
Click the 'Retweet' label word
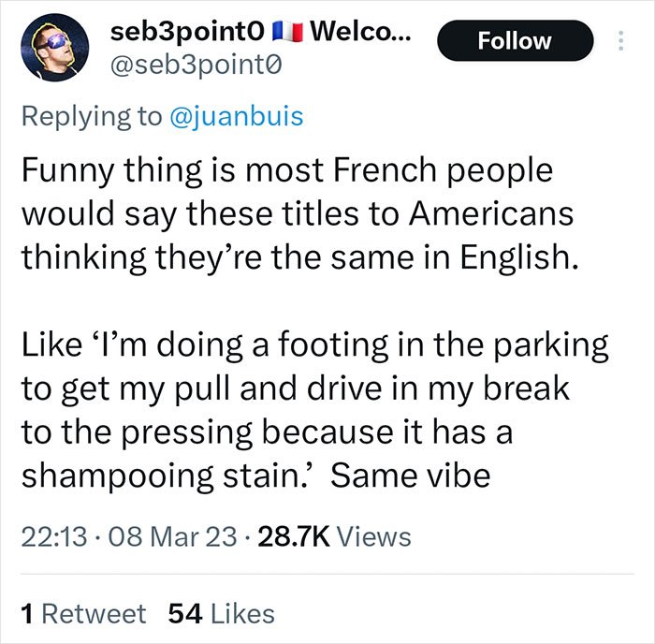(x=94, y=613)
